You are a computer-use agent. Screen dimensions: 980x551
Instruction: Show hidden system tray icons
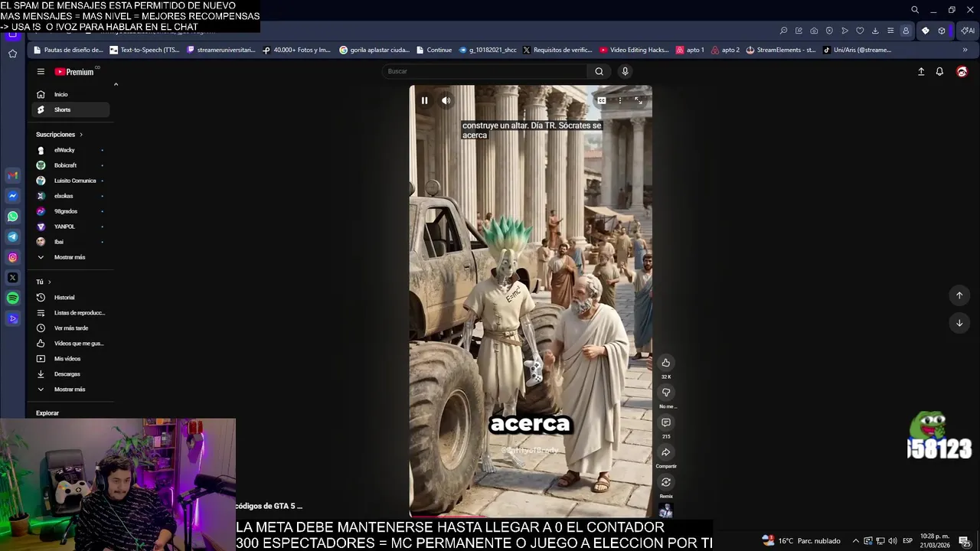[x=855, y=541]
